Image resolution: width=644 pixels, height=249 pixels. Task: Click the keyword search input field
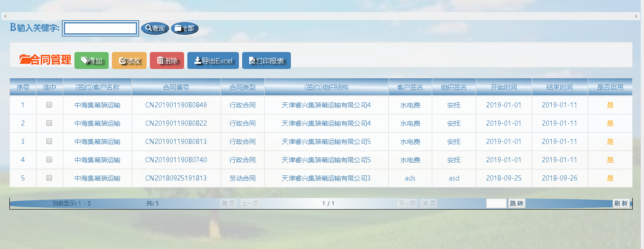pyautogui.click(x=101, y=29)
